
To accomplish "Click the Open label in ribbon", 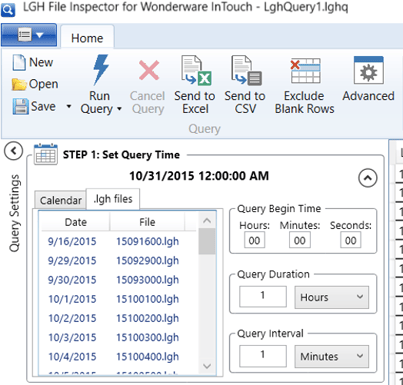I will point(43,84).
